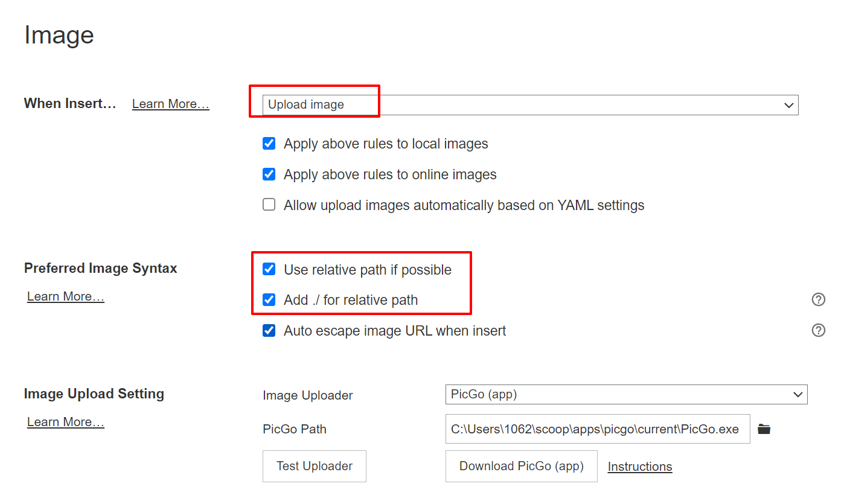Click Learn More under Preferred Image Syntax
Screen dimensions: 850x504
point(65,296)
